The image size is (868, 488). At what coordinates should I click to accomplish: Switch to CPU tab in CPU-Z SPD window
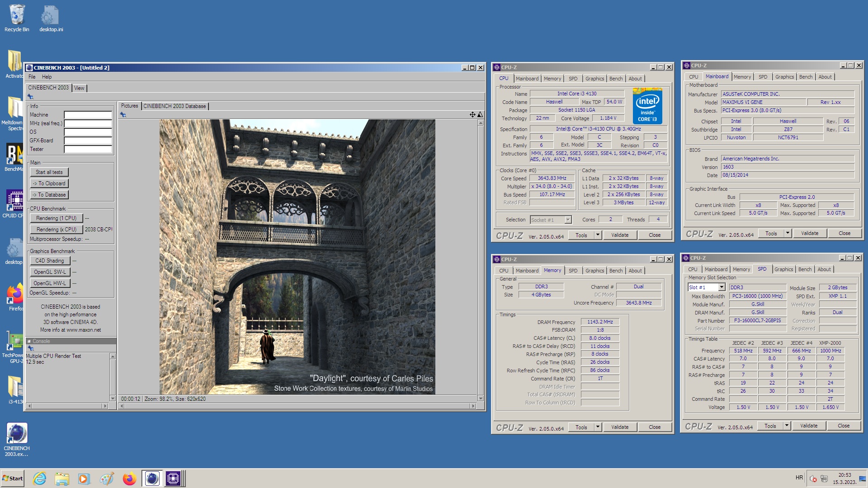(693, 269)
